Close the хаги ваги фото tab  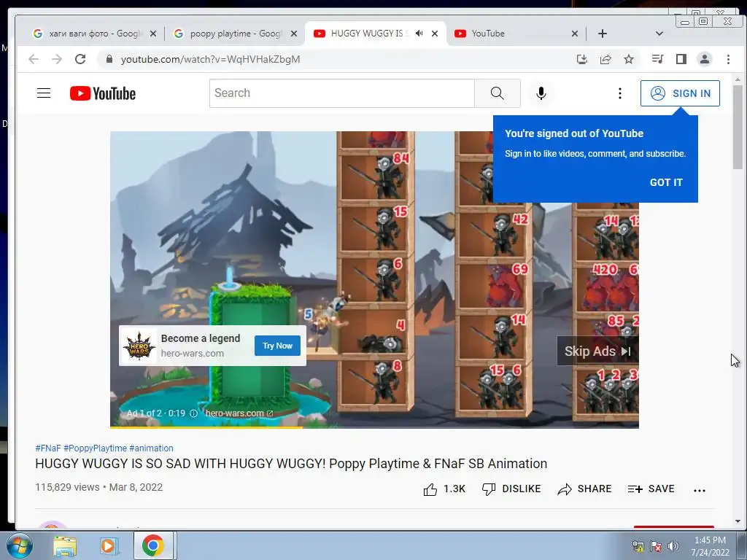click(x=153, y=34)
